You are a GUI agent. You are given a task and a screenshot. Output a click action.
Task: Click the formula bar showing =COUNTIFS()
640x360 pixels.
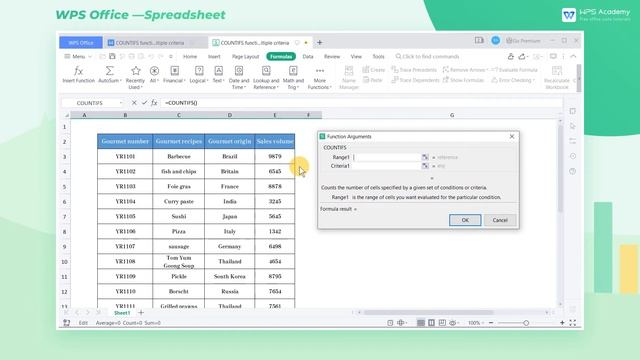click(361, 103)
